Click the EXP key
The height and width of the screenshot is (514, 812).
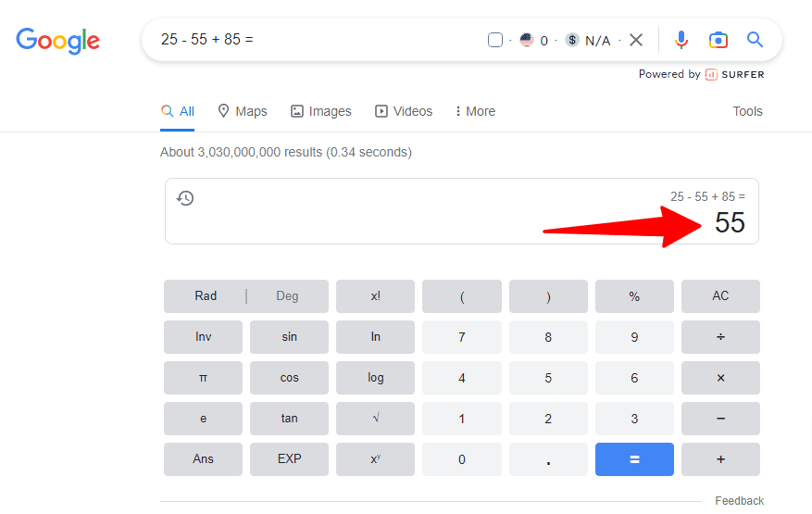pos(289,459)
